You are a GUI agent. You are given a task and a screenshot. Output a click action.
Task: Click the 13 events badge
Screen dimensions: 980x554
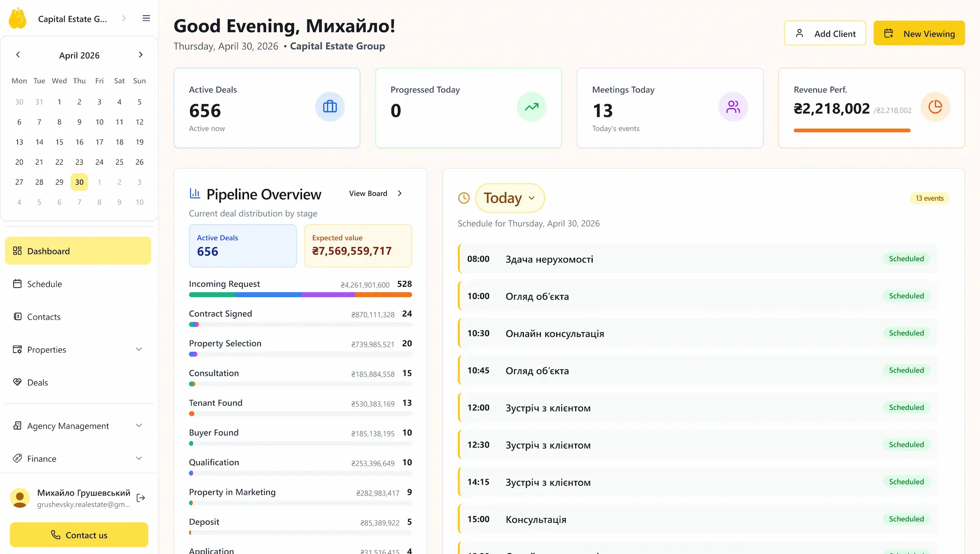pos(929,198)
